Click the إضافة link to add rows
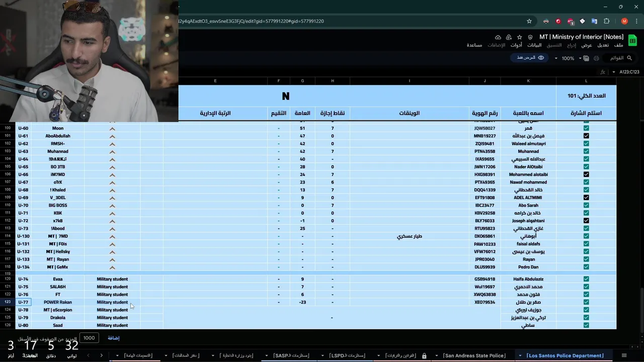Viewport: 644px width, 362px height. coord(114,338)
